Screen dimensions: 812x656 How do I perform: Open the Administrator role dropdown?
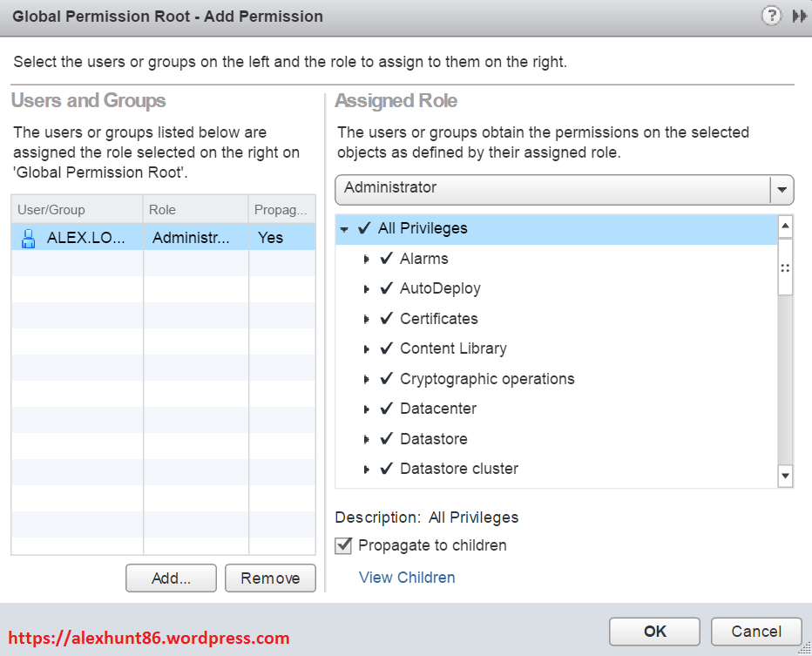tap(782, 188)
